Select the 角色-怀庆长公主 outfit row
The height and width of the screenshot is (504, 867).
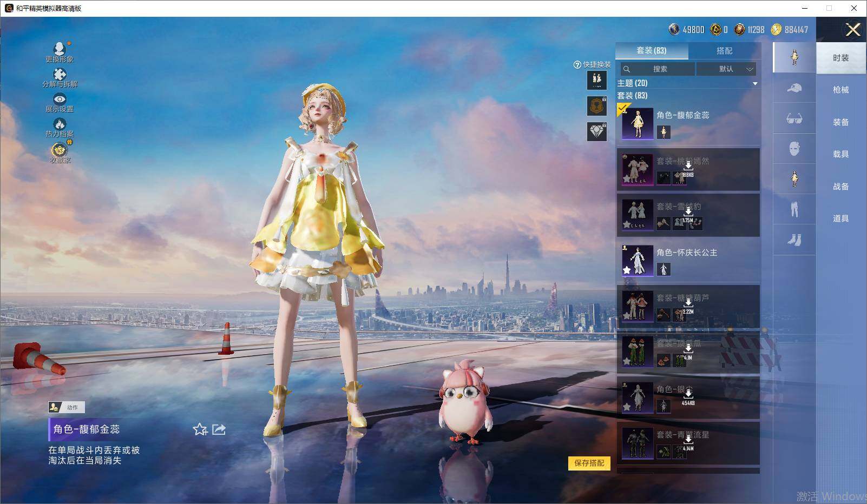[688, 260]
